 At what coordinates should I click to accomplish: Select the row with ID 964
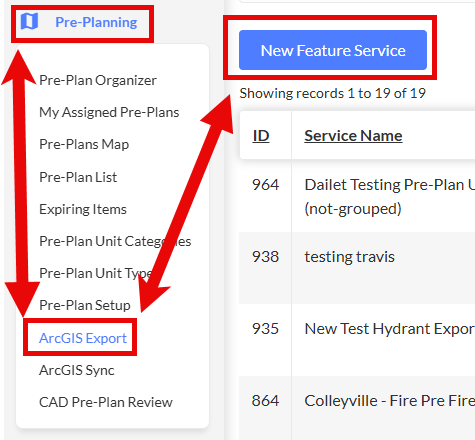357,197
